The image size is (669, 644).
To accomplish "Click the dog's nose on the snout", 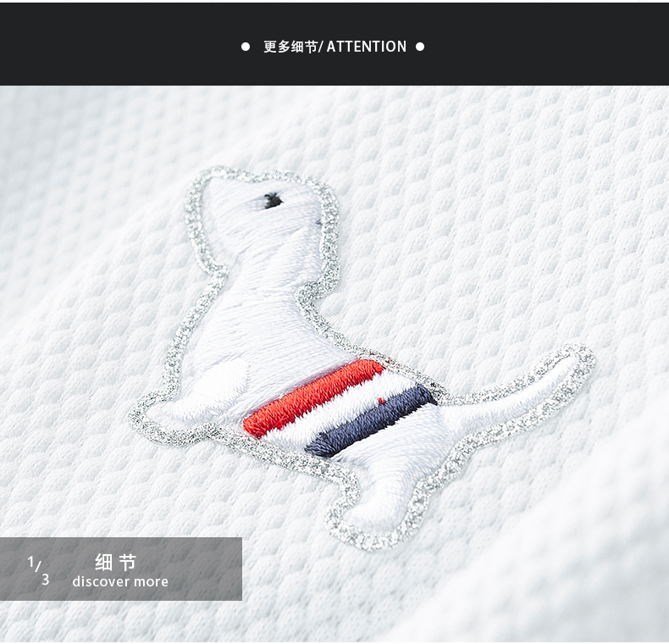I will pyautogui.click(x=318, y=222).
